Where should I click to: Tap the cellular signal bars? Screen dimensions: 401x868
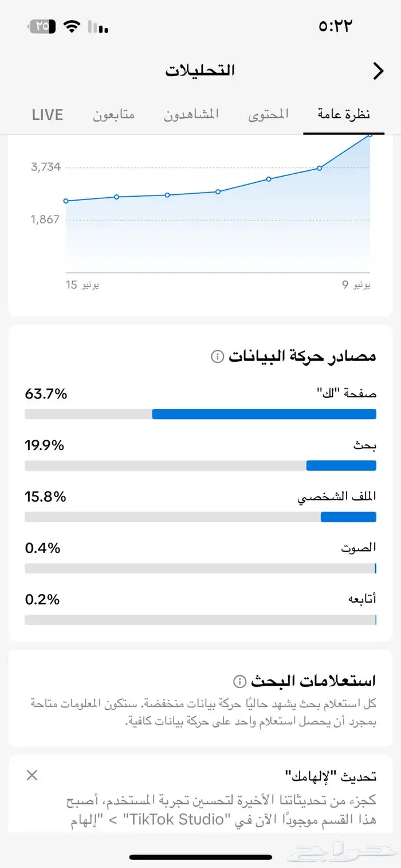pyautogui.click(x=99, y=26)
